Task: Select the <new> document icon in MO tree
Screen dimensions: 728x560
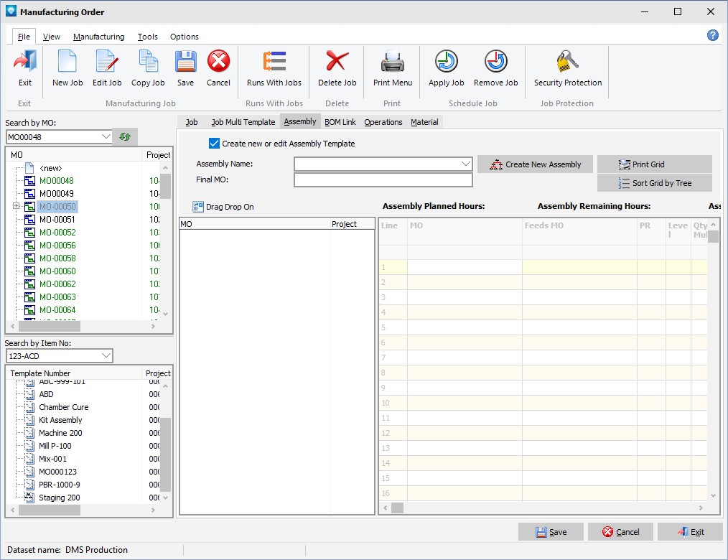Action: (x=29, y=167)
